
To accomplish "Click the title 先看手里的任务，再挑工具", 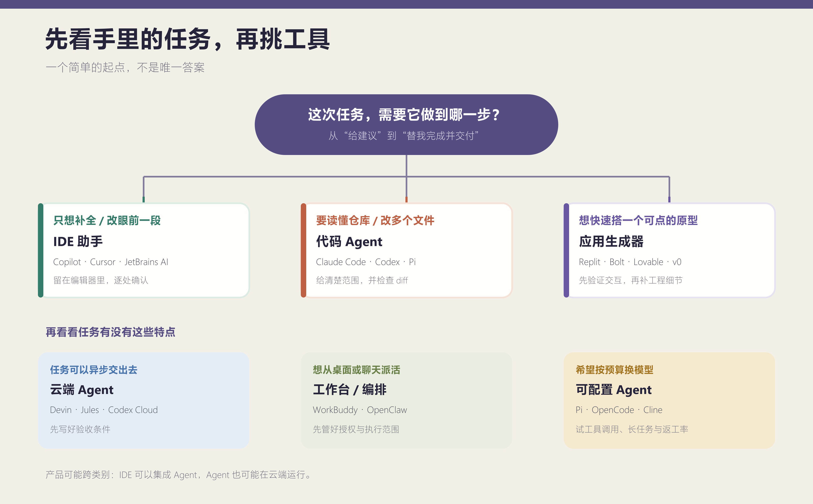I will (188, 39).
